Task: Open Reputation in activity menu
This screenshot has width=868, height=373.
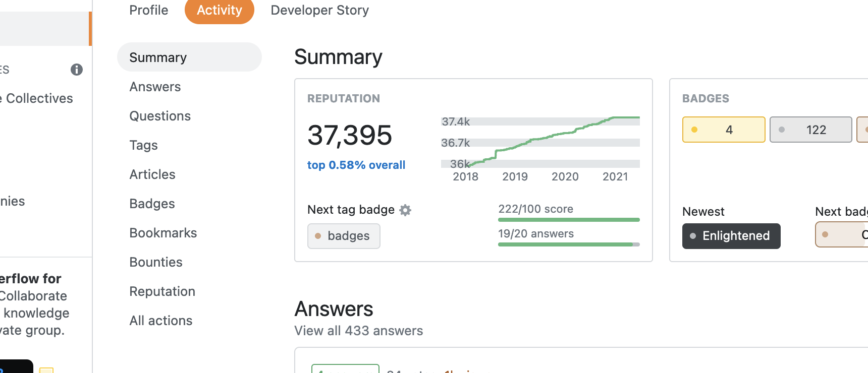Action: [x=162, y=291]
